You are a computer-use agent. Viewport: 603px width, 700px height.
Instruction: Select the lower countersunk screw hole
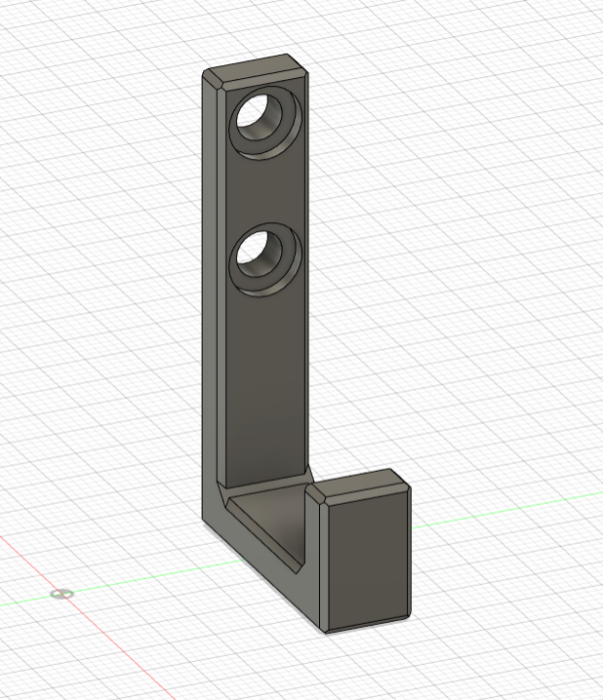point(264,259)
